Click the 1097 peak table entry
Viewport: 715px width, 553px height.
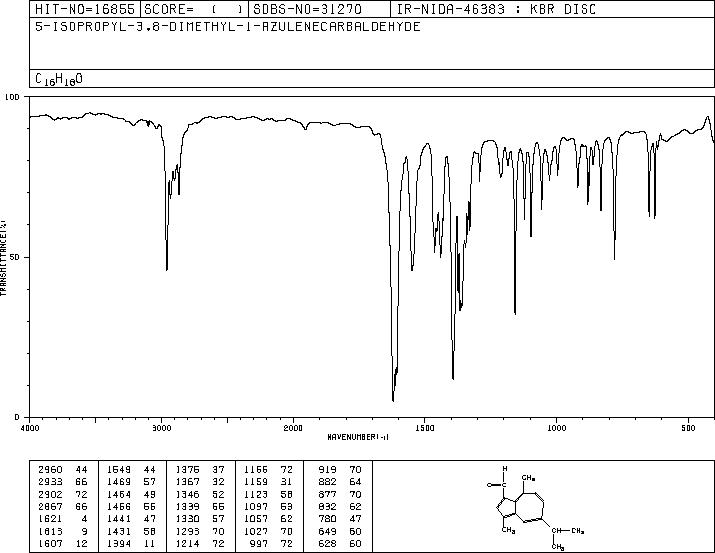pos(268,506)
